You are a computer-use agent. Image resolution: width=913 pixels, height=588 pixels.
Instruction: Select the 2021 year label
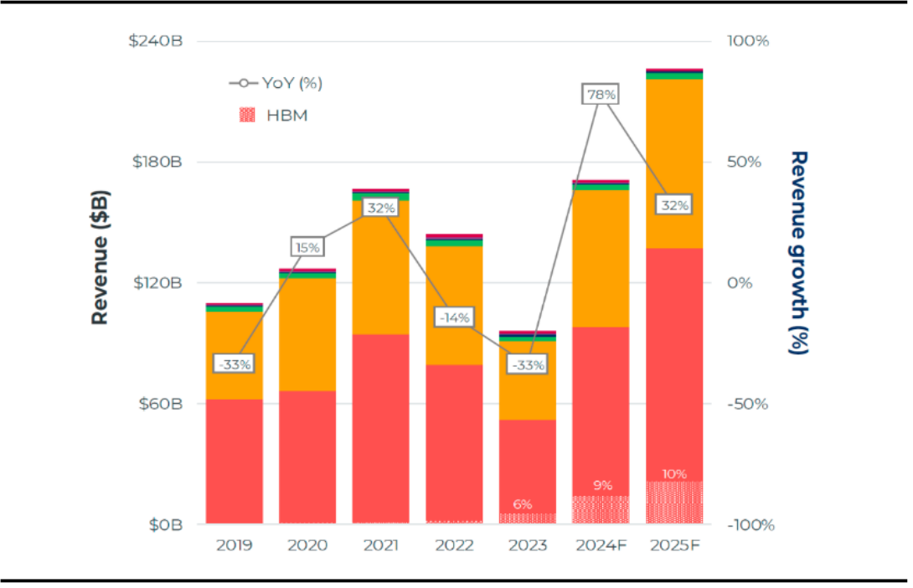(x=381, y=545)
